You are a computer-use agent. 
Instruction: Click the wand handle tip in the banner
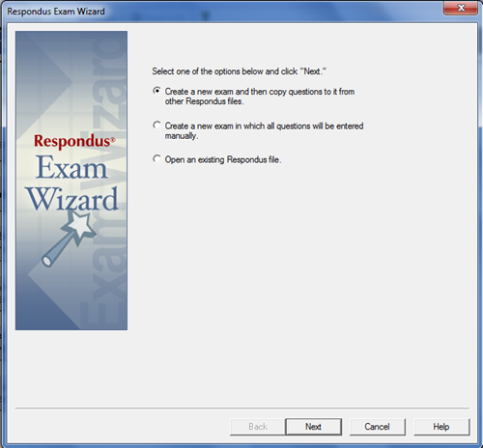(x=47, y=260)
